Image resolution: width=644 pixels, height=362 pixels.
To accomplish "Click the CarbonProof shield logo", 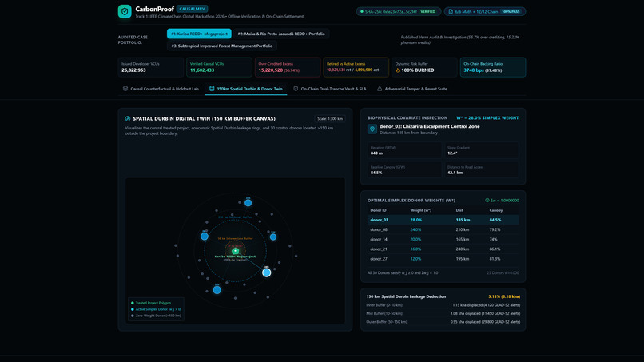I will pos(125,11).
